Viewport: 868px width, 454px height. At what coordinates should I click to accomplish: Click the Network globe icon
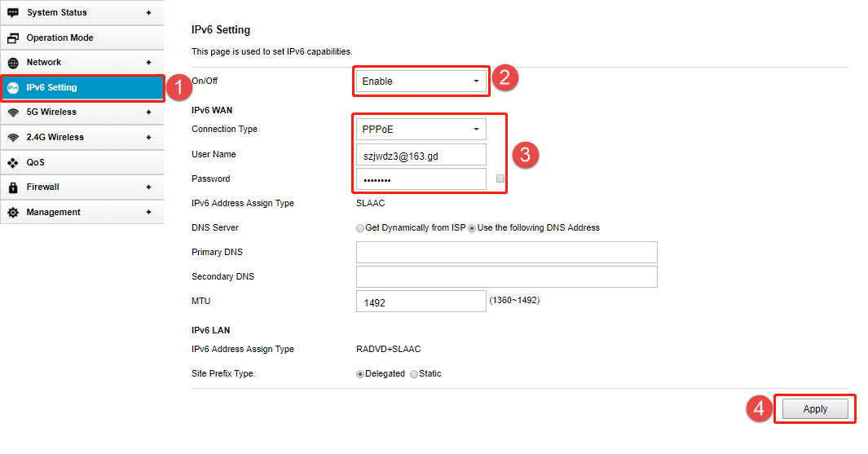coord(13,63)
